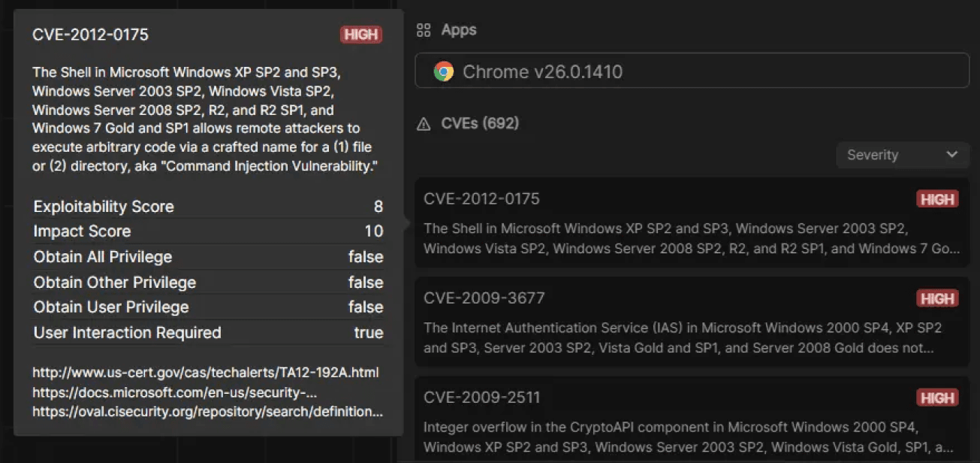Screen dimensions: 980x463
Task: Click the Shell vulnerability description in the popup
Action: 204,119
